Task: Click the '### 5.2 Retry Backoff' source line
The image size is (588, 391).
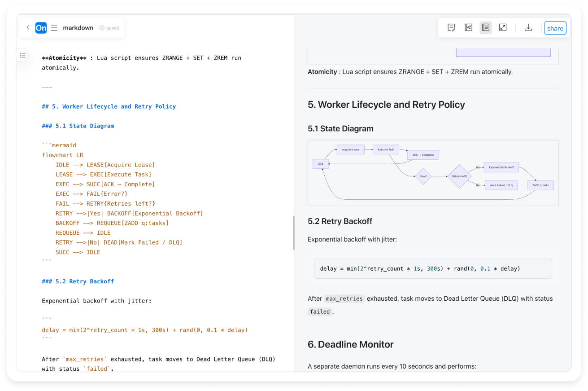Action: pos(78,281)
